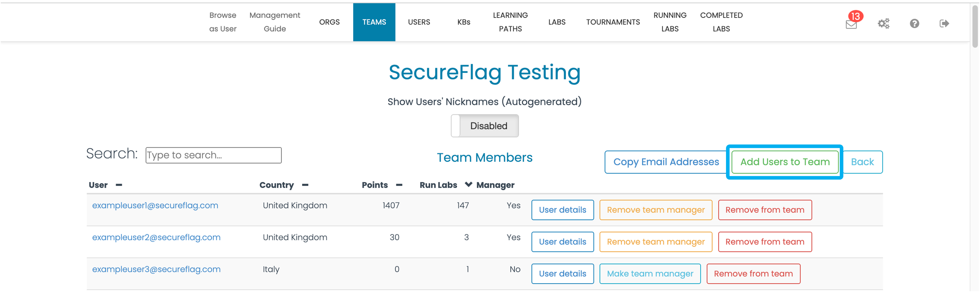Click the Run Labs column header

438,185
